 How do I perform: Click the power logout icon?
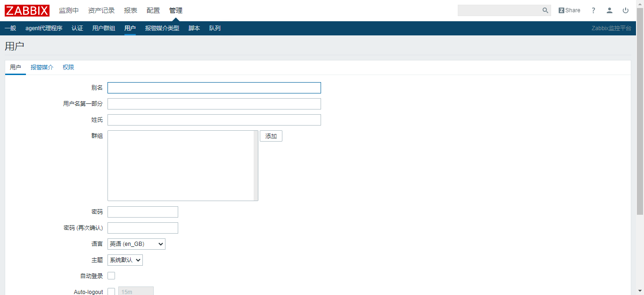tap(626, 10)
